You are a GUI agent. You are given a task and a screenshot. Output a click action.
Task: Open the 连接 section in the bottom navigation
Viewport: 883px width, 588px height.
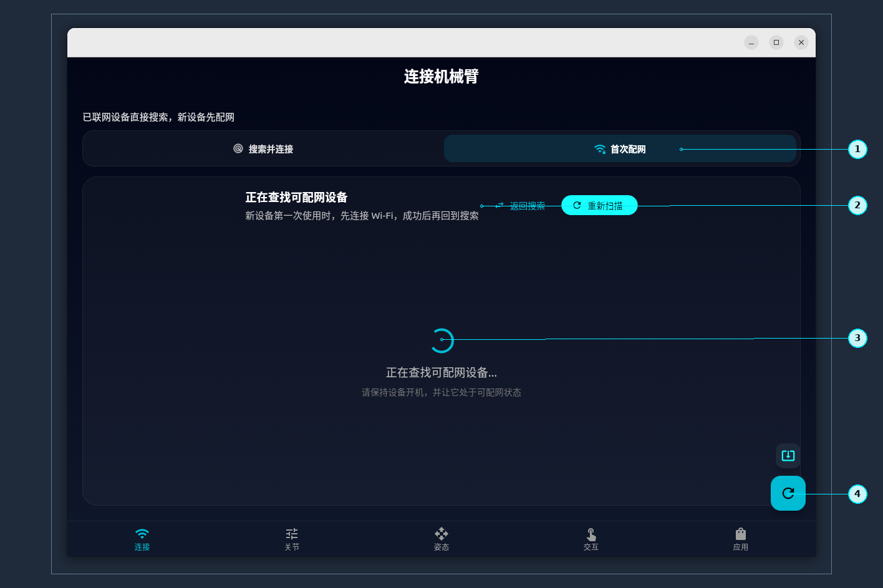(x=142, y=539)
